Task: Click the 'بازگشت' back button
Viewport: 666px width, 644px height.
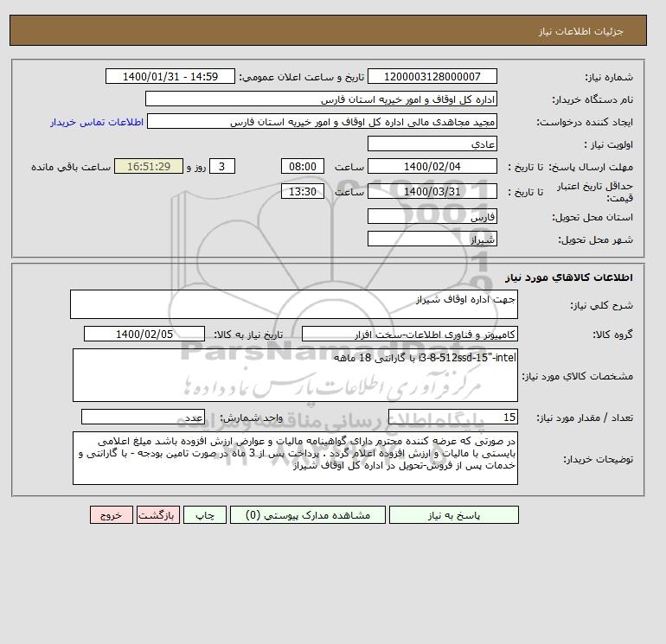Action: coord(158,515)
